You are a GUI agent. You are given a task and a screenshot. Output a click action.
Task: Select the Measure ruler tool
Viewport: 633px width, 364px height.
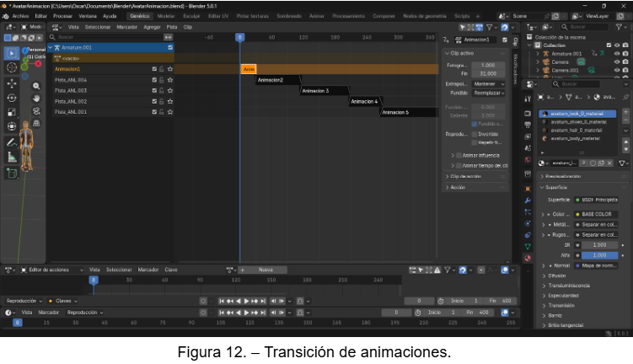(x=11, y=157)
